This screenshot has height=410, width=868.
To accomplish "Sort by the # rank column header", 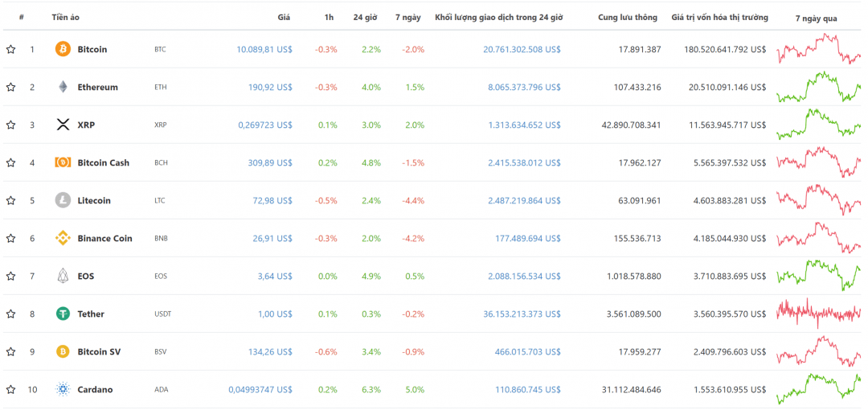I will point(22,17).
